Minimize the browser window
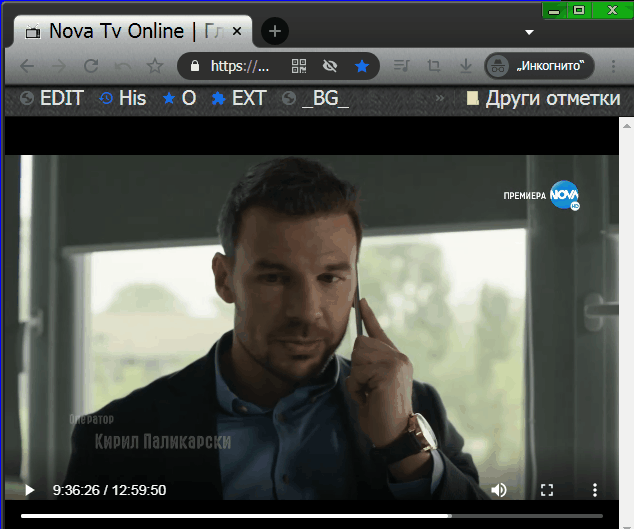The width and height of the screenshot is (634, 529). (554, 11)
